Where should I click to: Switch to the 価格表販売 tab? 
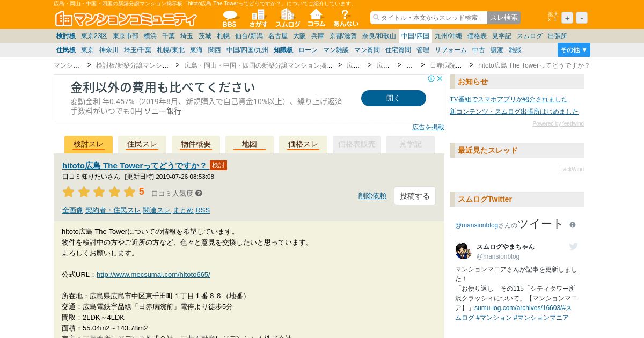(357, 144)
